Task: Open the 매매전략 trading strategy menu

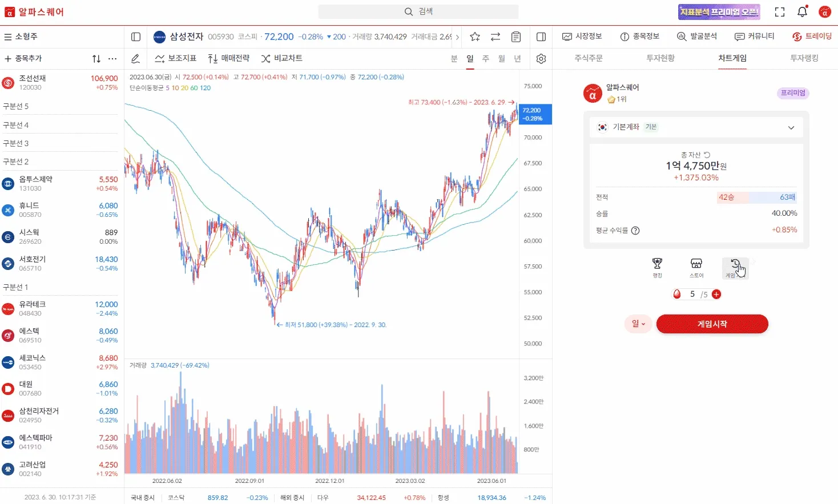Action: (x=228, y=58)
